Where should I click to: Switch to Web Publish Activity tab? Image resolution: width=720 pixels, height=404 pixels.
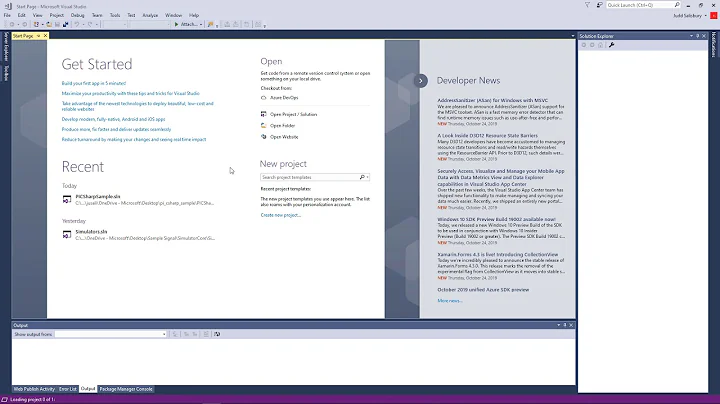click(34, 389)
